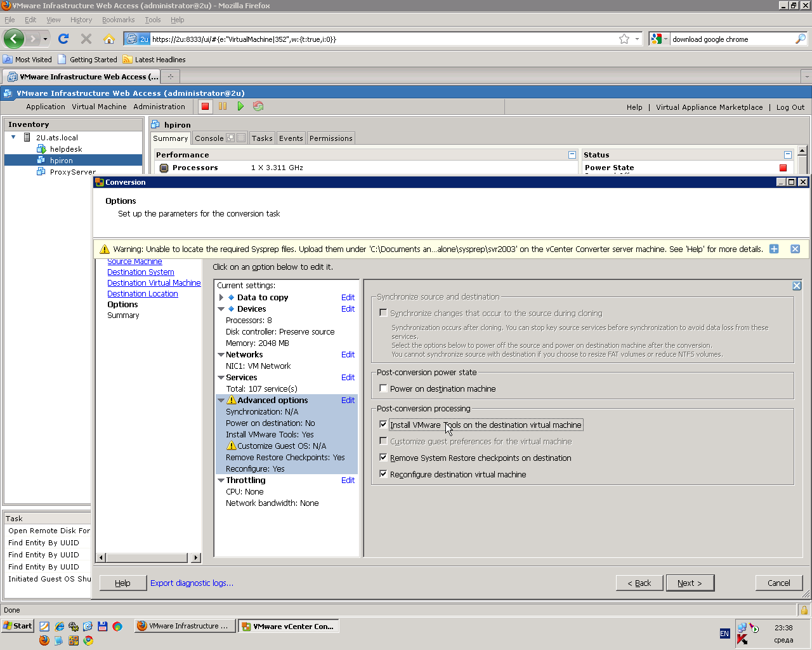The width and height of the screenshot is (812, 650).
Task: Collapse the Networks section
Action: click(221, 355)
